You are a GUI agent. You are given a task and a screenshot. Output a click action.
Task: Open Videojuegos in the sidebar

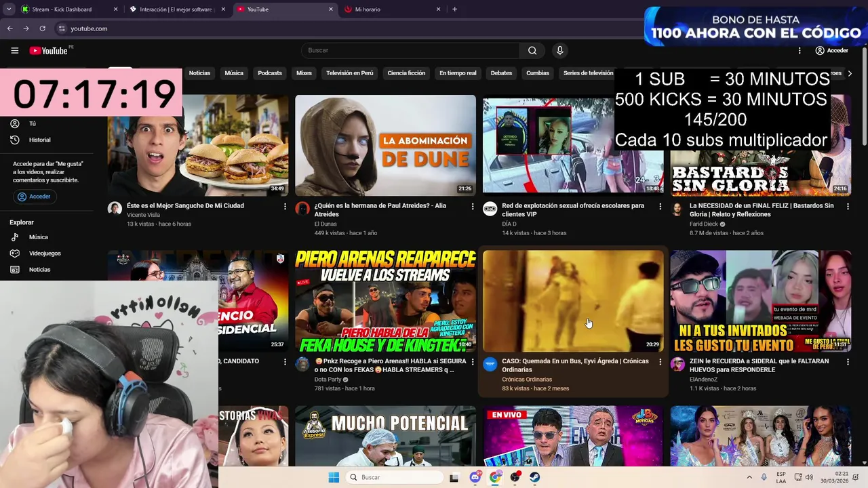(45, 253)
